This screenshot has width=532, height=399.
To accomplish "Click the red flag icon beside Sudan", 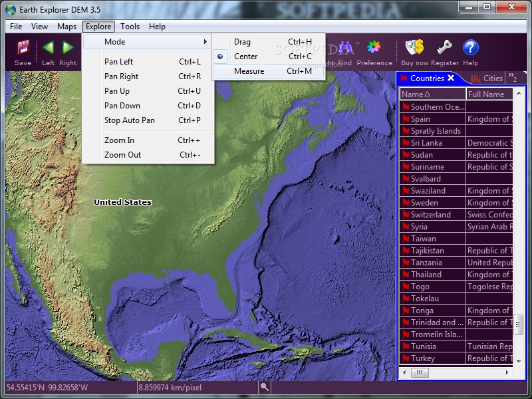I will tap(406, 155).
